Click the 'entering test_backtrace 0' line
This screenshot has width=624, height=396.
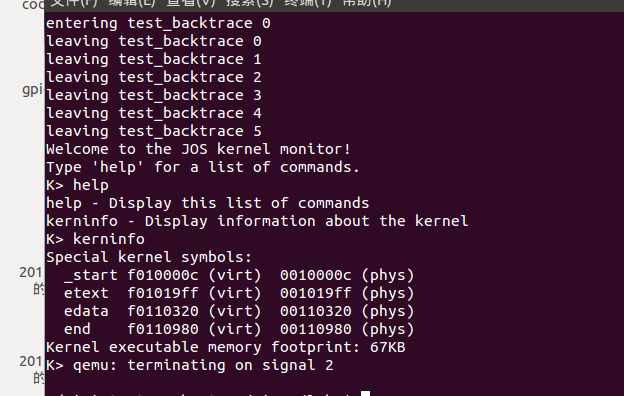click(x=158, y=23)
